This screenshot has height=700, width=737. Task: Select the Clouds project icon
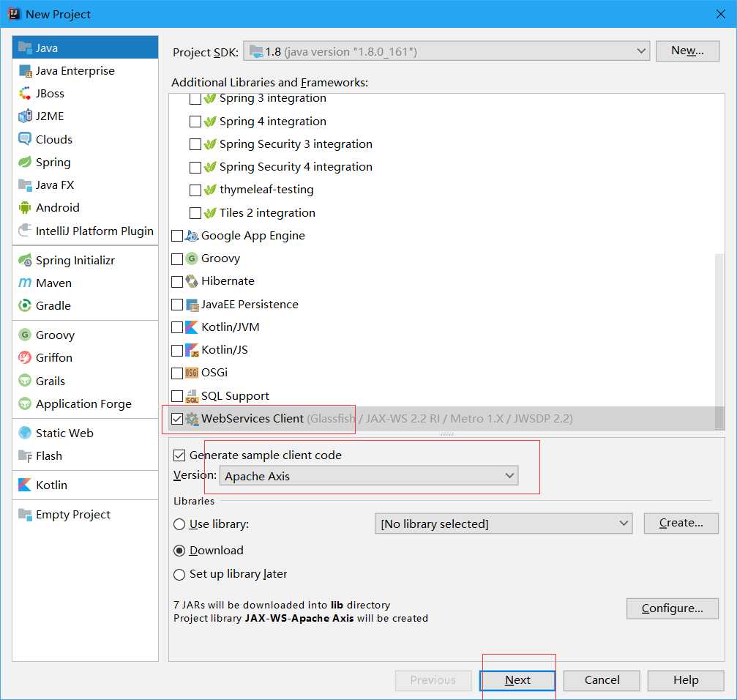[25, 139]
